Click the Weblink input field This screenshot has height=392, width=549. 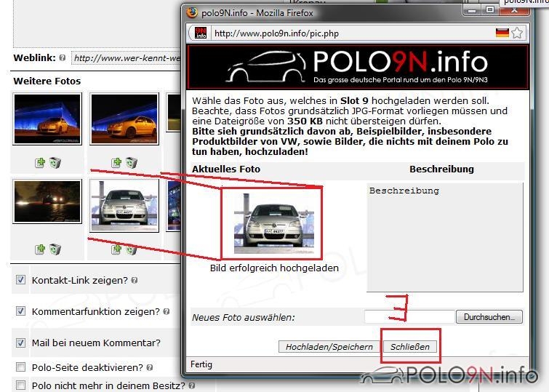(126, 57)
